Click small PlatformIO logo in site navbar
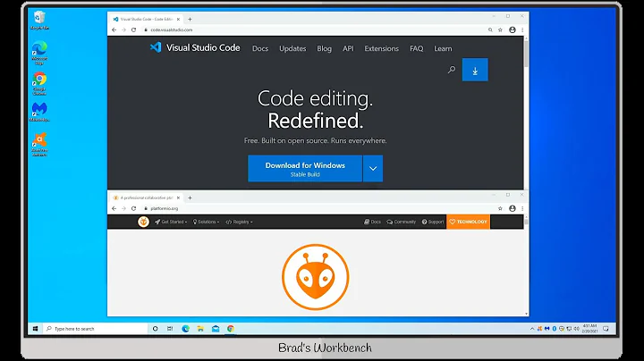644x361 pixels. point(143,222)
